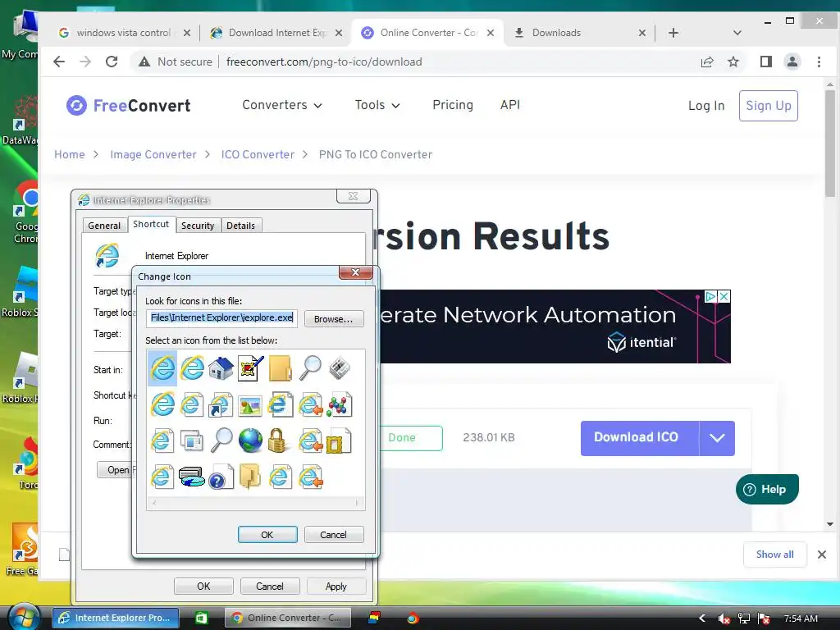Switch to the Details tab in Properties

coord(240,226)
